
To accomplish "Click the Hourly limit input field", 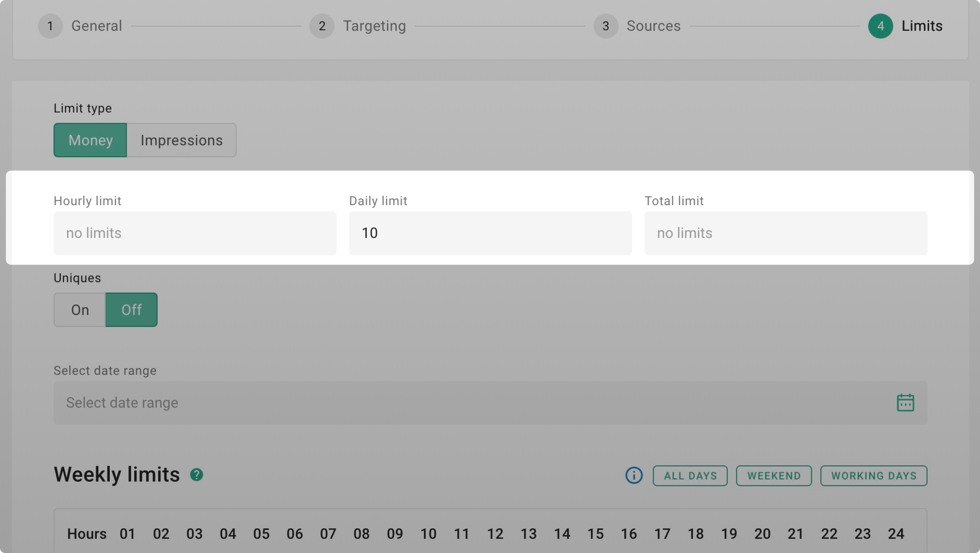I will (x=195, y=233).
